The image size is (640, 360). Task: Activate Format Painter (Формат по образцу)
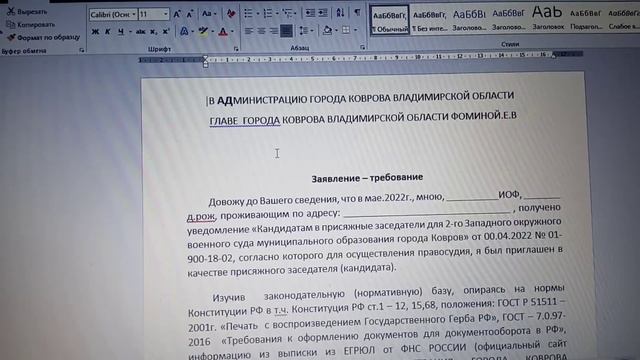tap(43, 37)
